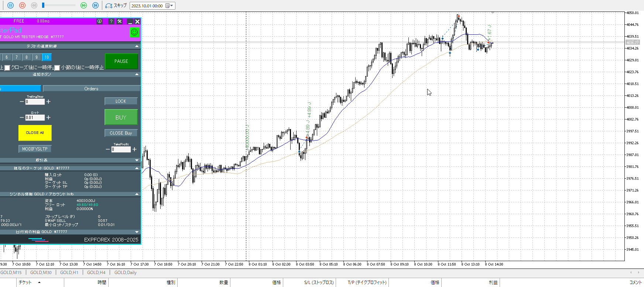Select speed level 8 button
The image size is (644, 287).
(27, 57)
